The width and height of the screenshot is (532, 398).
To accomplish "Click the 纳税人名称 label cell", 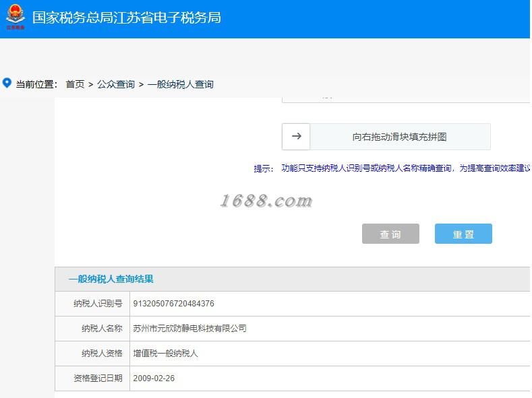I will (x=92, y=328).
